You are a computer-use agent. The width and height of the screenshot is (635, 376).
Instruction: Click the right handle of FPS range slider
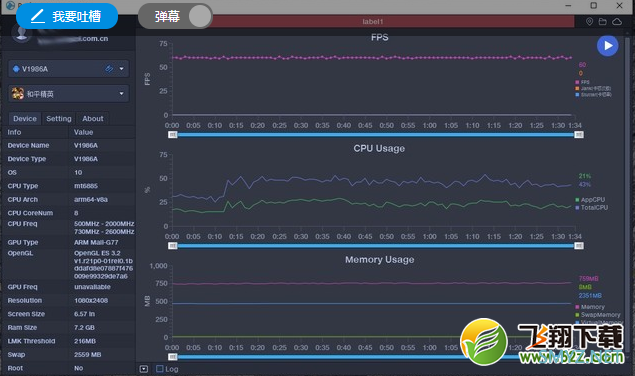[x=579, y=135]
